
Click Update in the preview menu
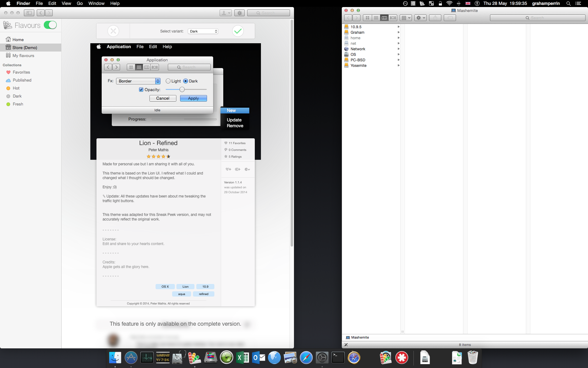click(x=234, y=120)
